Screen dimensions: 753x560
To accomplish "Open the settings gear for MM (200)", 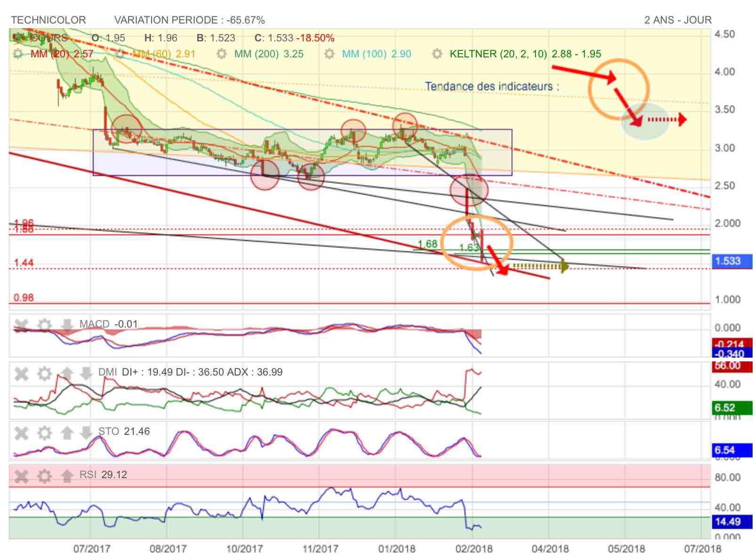I will [x=222, y=54].
